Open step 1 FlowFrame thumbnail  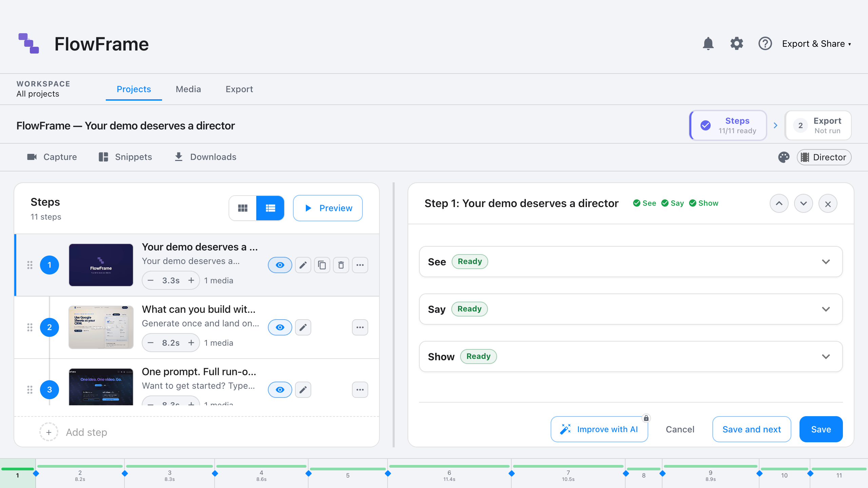click(101, 265)
